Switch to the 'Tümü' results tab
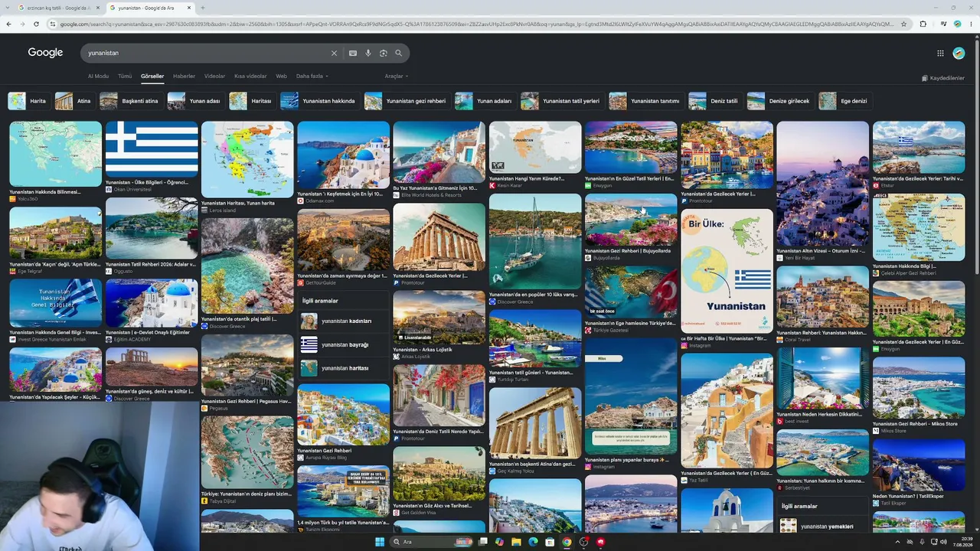This screenshot has height=551, width=980. click(x=125, y=77)
